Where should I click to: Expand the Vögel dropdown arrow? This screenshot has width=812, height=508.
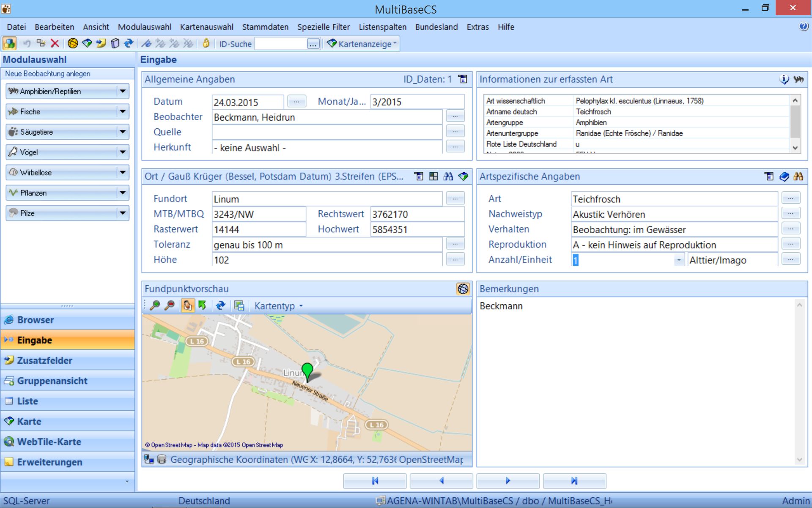pos(123,152)
